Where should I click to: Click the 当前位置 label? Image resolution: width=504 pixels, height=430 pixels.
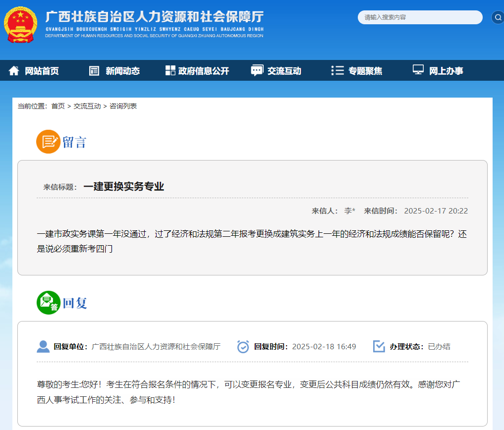(x=32, y=106)
